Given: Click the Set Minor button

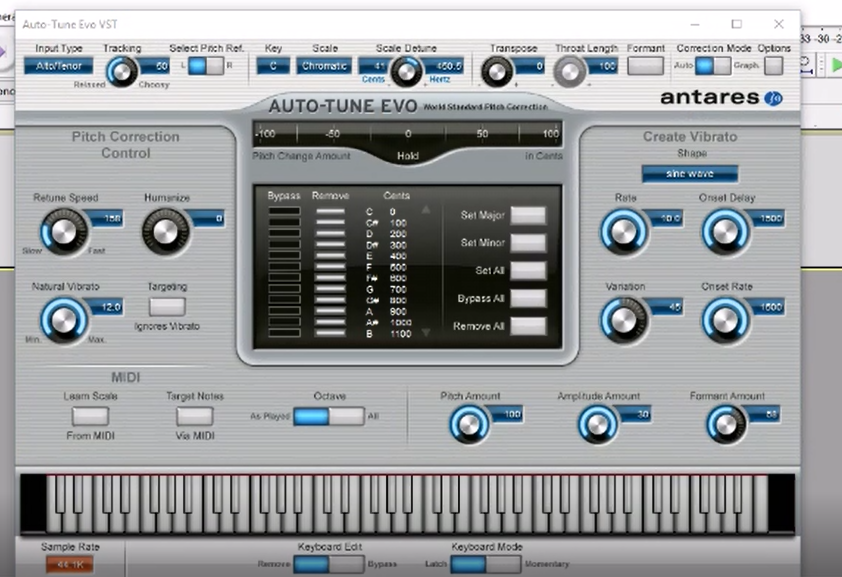Looking at the screenshot, I should [x=528, y=243].
